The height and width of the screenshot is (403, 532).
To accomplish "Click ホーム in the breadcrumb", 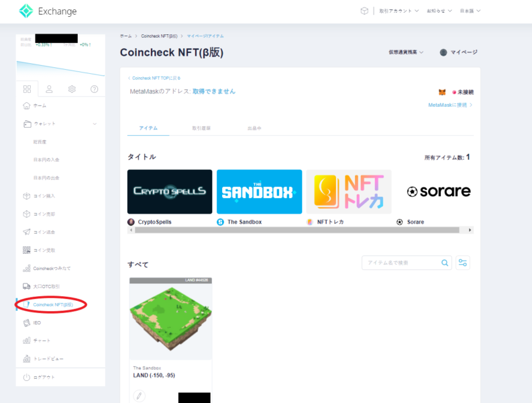I will coord(125,36).
